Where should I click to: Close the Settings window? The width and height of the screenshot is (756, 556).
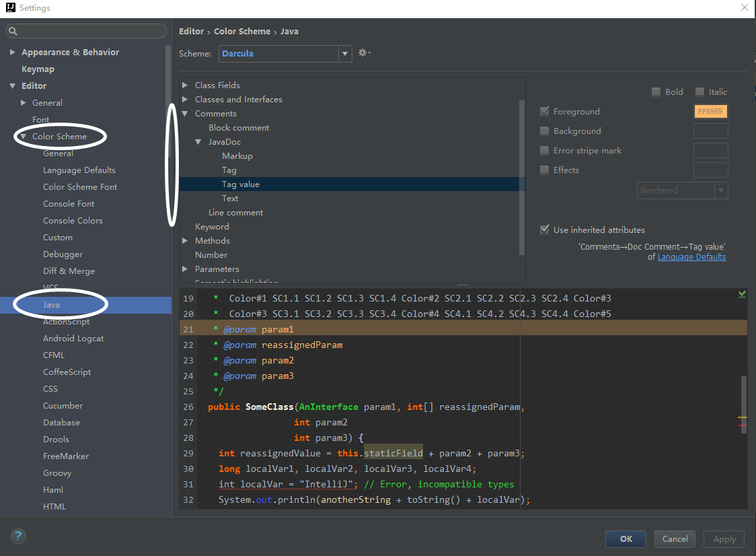(745, 7)
